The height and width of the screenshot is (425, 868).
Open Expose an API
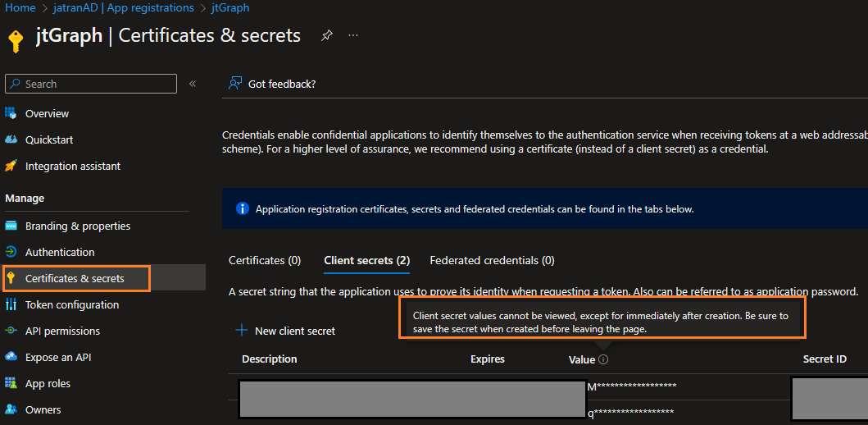click(58, 358)
